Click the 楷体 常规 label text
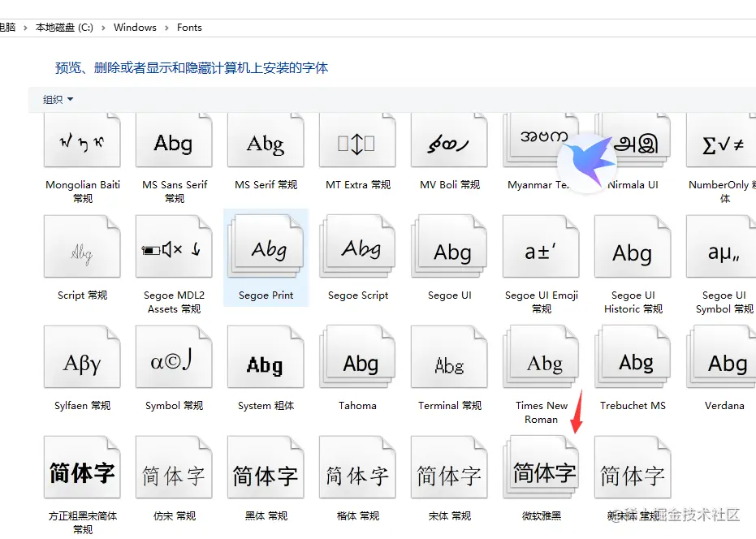The image size is (756, 539). pyautogui.click(x=358, y=515)
